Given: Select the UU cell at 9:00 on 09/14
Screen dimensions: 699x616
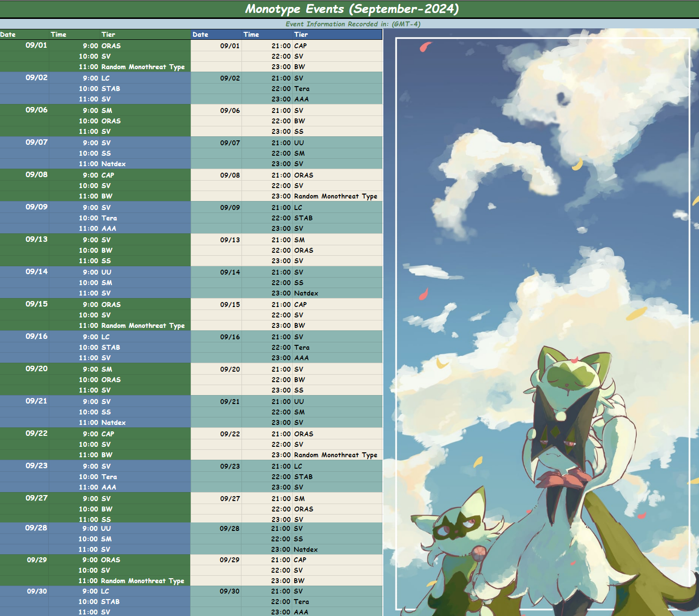Looking at the screenshot, I should click(106, 272).
